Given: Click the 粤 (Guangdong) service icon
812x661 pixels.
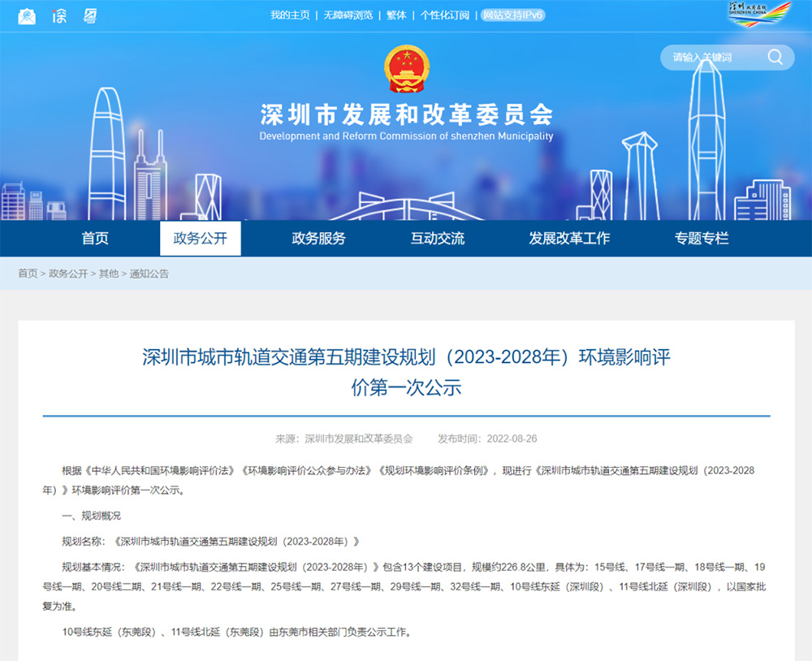Looking at the screenshot, I should (x=90, y=16).
